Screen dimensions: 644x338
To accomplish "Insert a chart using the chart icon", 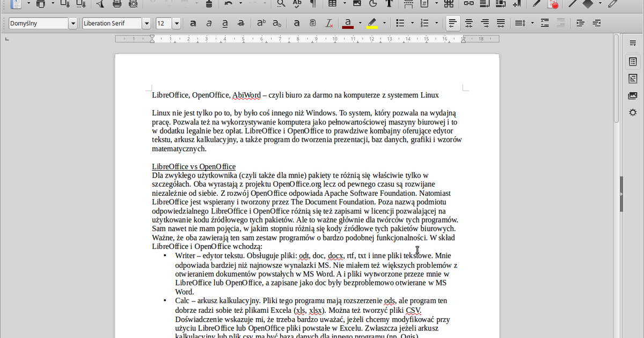I will [x=373, y=4].
